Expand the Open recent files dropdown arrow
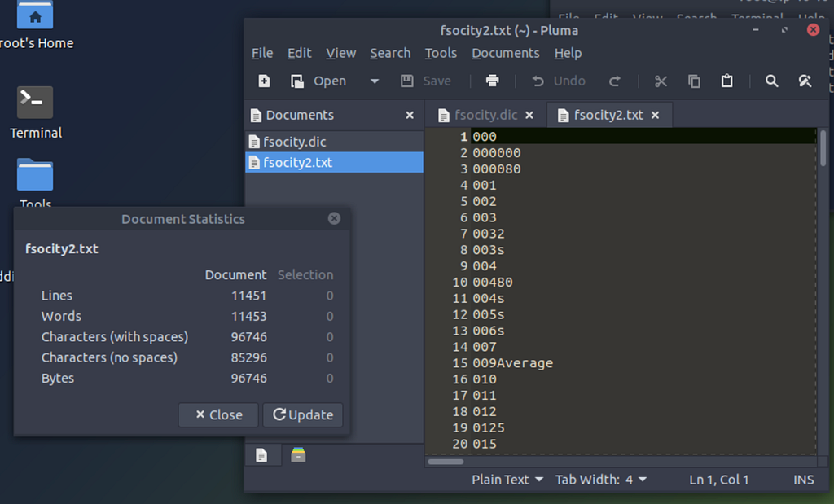This screenshot has height=504, width=834. (x=375, y=81)
